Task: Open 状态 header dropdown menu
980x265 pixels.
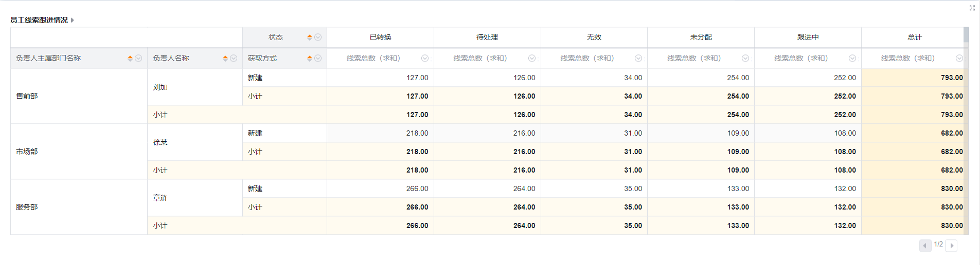Action: 318,37
